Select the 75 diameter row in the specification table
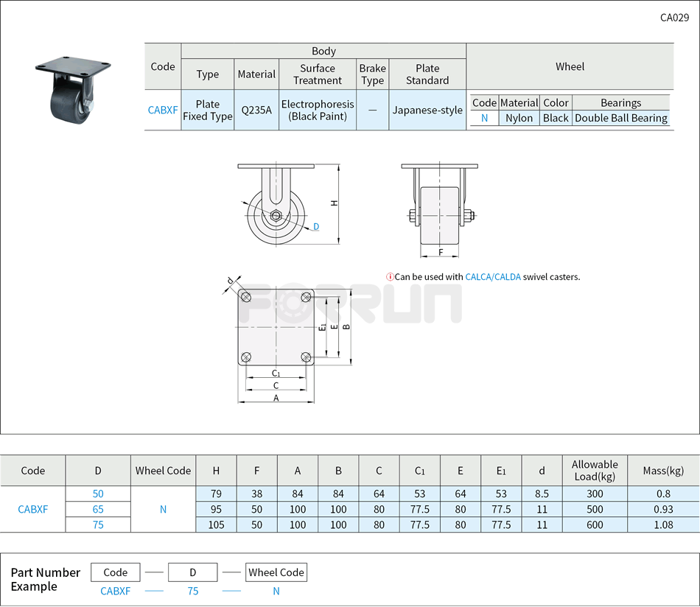The height and width of the screenshot is (607, 700). [98, 524]
